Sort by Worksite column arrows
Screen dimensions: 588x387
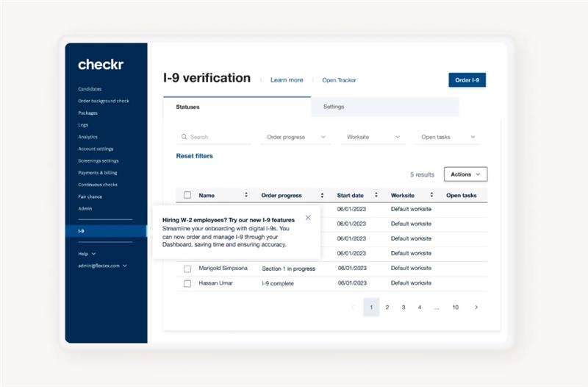(x=431, y=195)
